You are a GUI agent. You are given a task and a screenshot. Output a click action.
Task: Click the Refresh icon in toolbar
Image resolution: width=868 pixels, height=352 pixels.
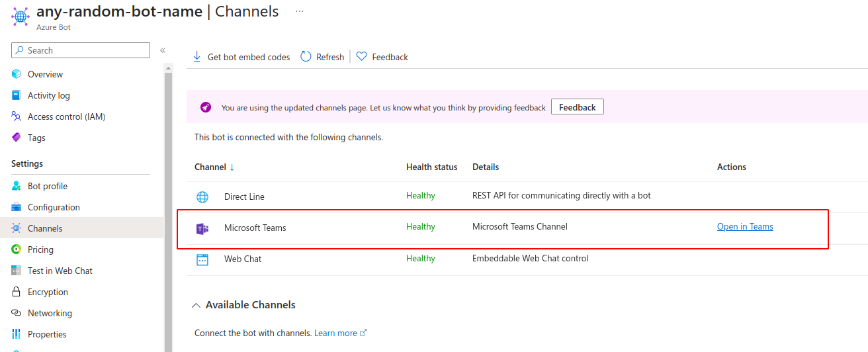click(x=306, y=56)
